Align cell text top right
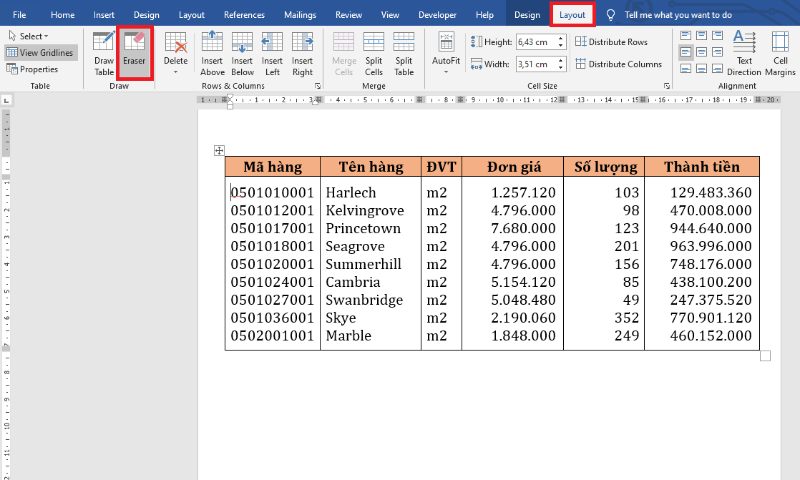The width and height of the screenshot is (800, 480). (717, 36)
